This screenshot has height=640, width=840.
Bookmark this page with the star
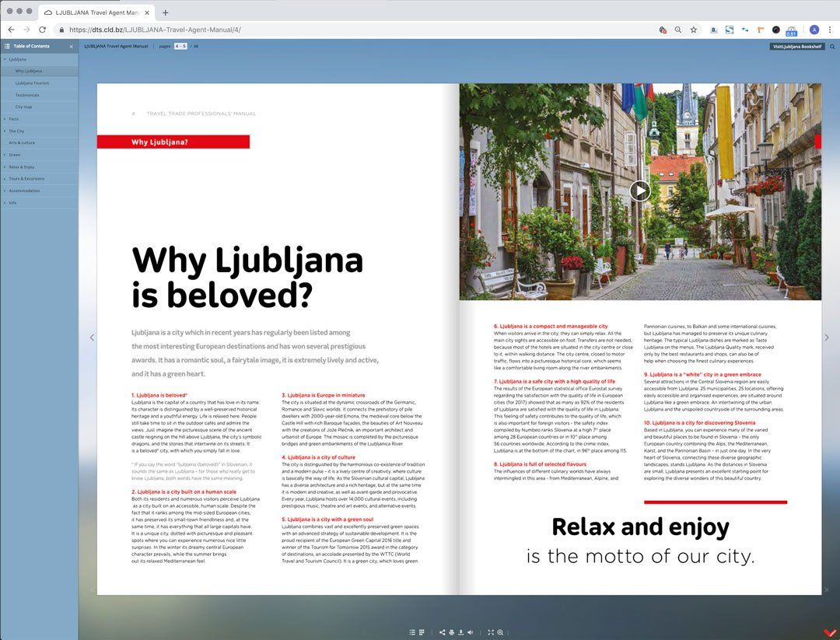point(693,30)
